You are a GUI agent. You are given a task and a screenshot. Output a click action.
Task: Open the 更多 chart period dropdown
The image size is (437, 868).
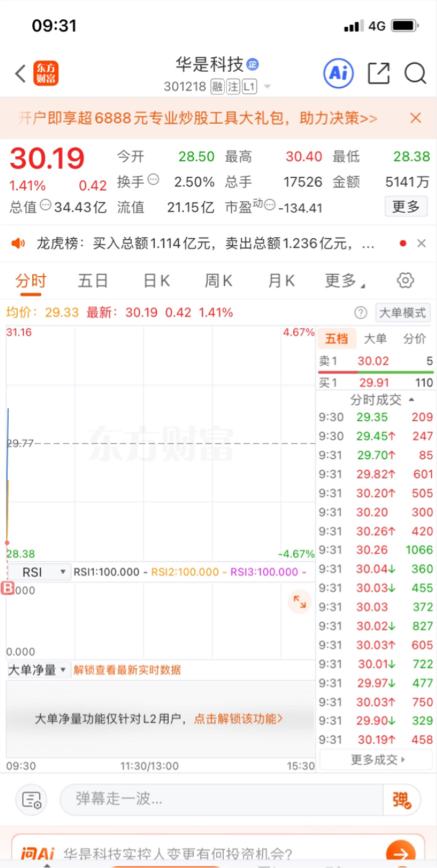coord(345,281)
